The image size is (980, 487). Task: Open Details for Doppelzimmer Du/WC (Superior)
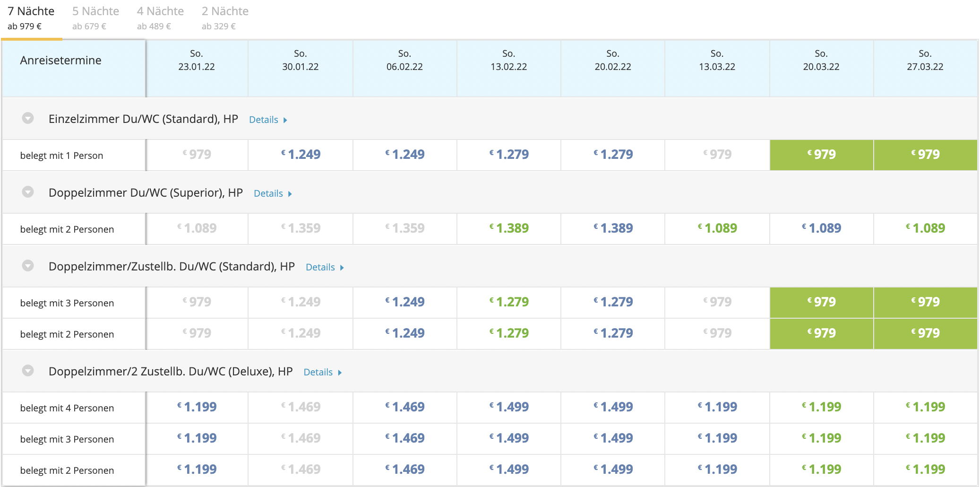tap(273, 193)
